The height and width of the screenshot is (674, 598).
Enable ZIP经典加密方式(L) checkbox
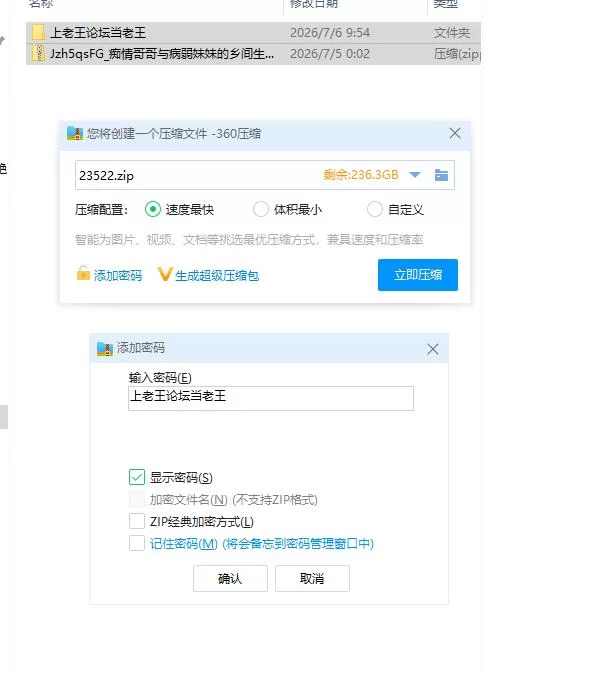click(137, 521)
